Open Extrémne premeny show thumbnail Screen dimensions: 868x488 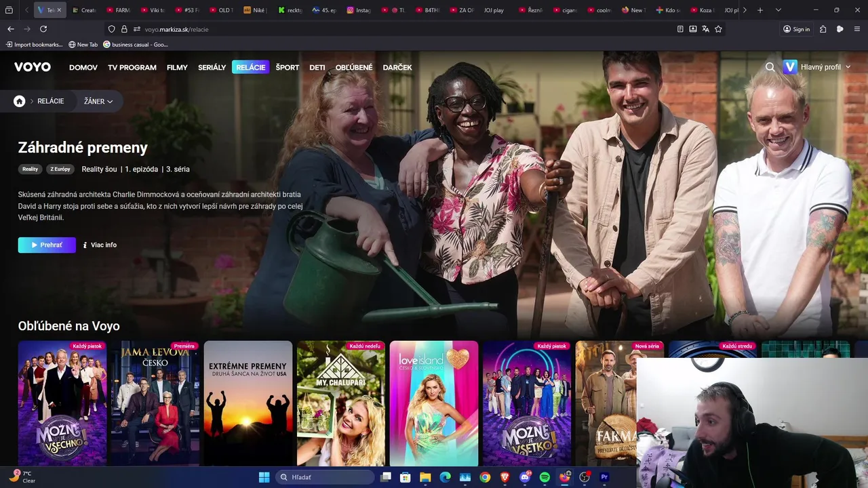point(248,403)
